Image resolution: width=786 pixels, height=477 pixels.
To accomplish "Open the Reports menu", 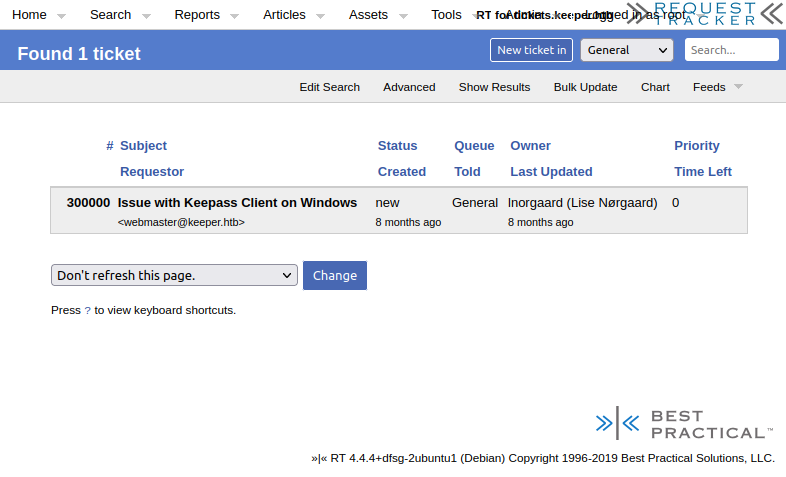I will (x=197, y=15).
